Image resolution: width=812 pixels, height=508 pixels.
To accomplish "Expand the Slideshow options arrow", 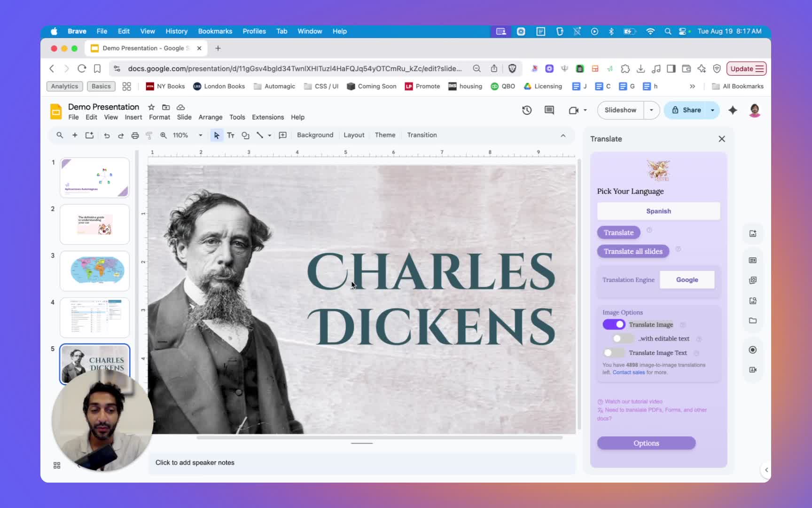I will pyautogui.click(x=651, y=110).
